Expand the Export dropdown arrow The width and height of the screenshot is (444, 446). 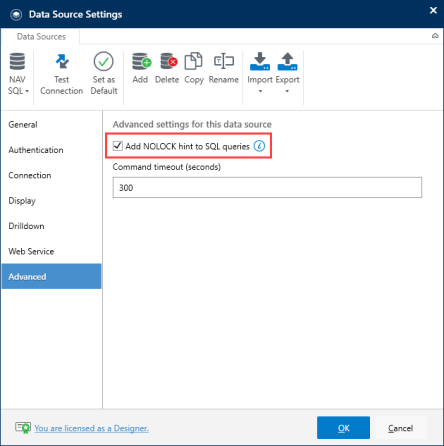point(287,91)
